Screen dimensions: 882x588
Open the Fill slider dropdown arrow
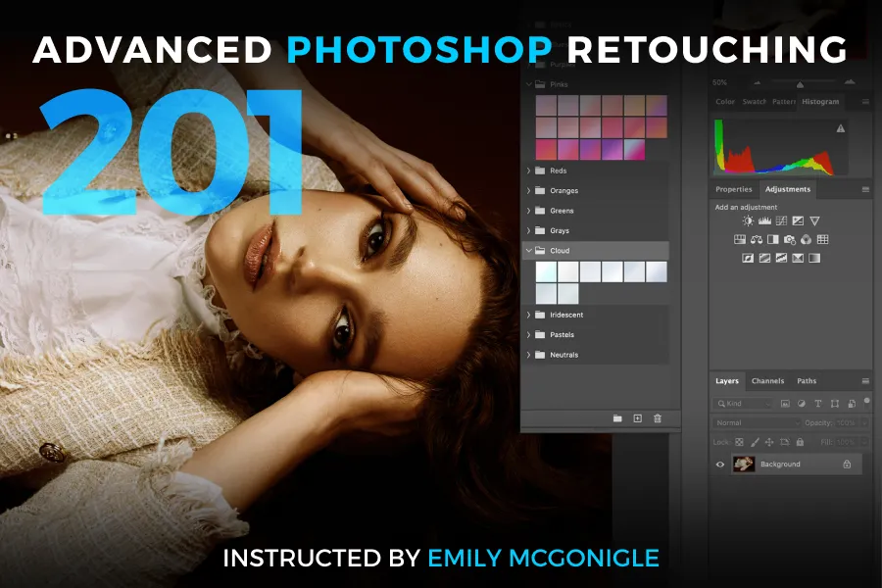point(864,442)
